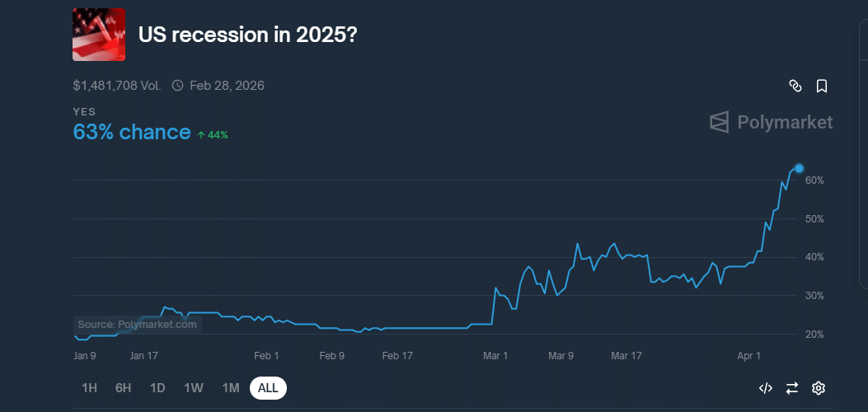Click the swap arrows icon below chart

(x=792, y=388)
